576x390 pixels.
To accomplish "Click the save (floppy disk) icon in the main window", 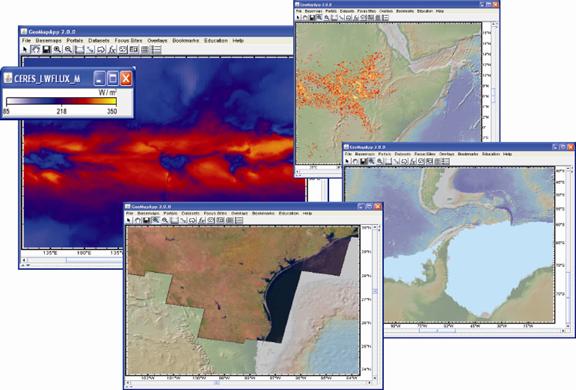I will click(x=46, y=49).
